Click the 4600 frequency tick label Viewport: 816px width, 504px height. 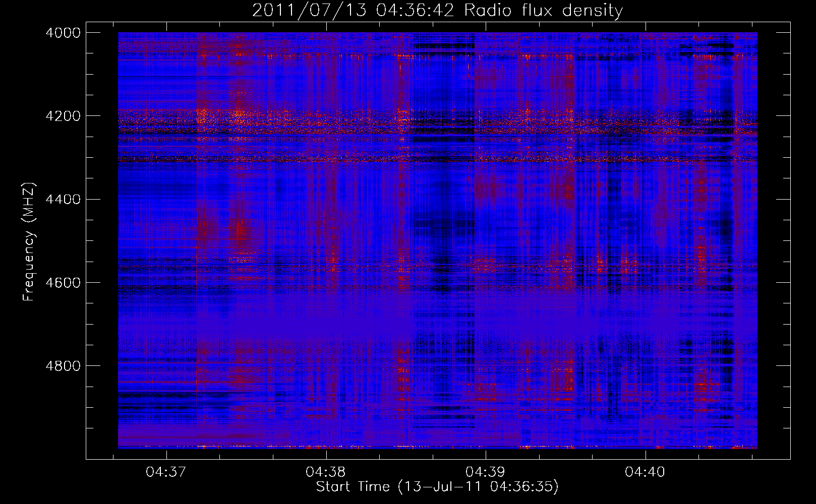[x=63, y=282]
